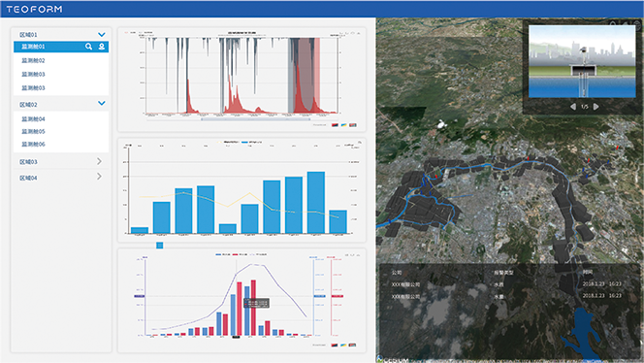Pick the yellow-blue theme swatch under top chart
The width and height of the screenshot is (644, 363).
pyautogui.click(x=343, y=125)
